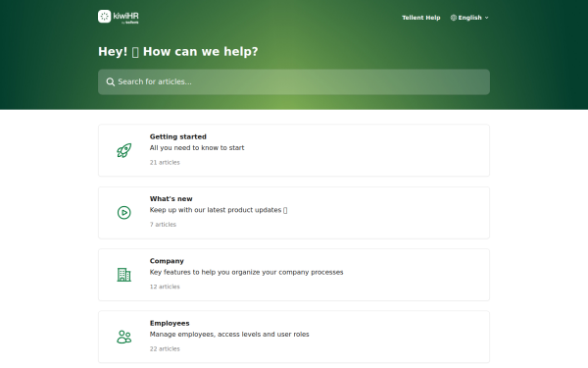Click the globe icon beside English
Viewport: 588px width, 368px height.
[454, 18]
